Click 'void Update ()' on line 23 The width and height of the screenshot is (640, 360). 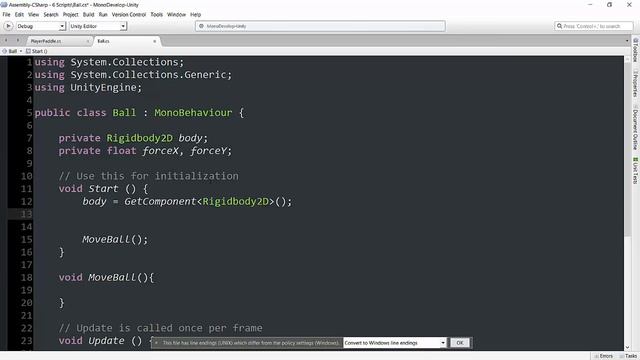[x=100, y=340]
